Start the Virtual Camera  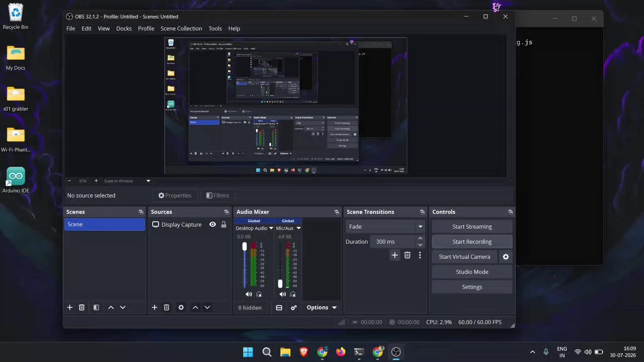click(464, 257)
